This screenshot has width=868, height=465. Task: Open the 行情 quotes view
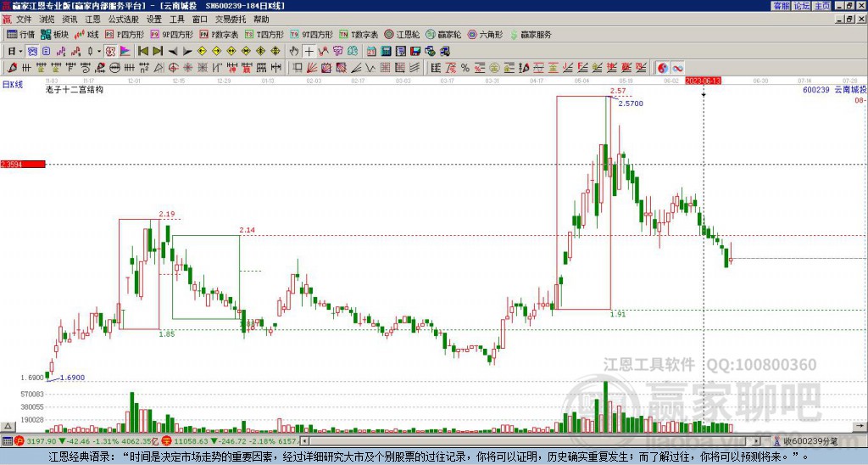coord(21,34)
